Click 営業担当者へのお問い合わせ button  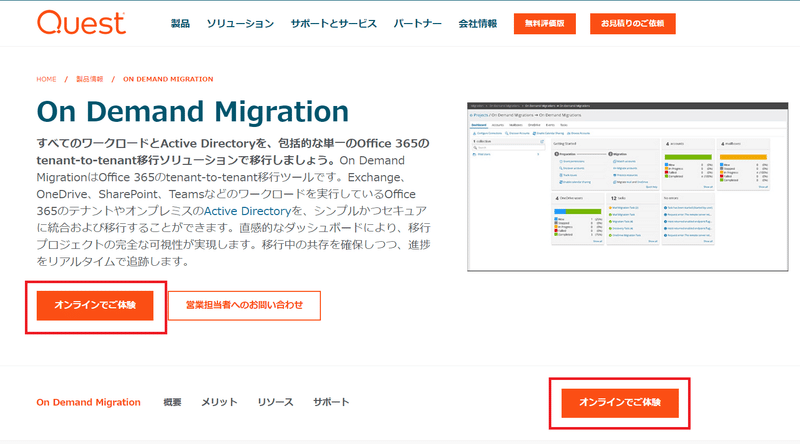(244, 305)
